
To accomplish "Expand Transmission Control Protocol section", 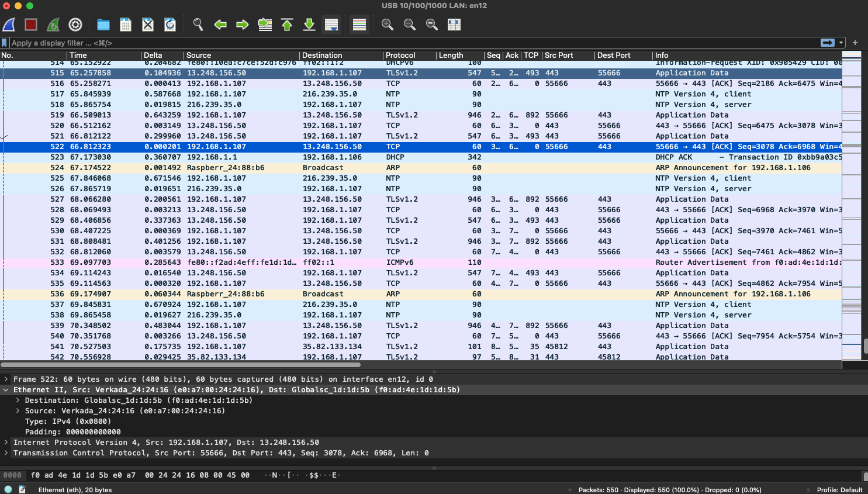I will [6, 453].
